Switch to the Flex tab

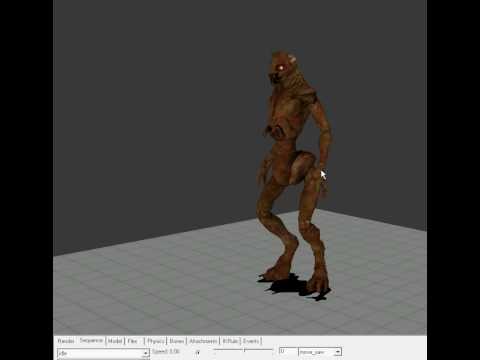pyautogui.click(x=133, y=341)
